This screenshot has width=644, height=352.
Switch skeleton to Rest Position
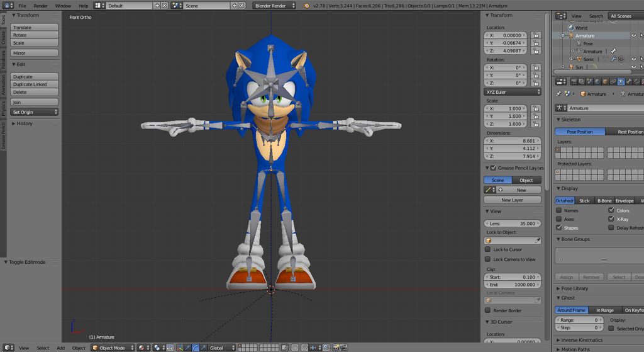(625, 132)
